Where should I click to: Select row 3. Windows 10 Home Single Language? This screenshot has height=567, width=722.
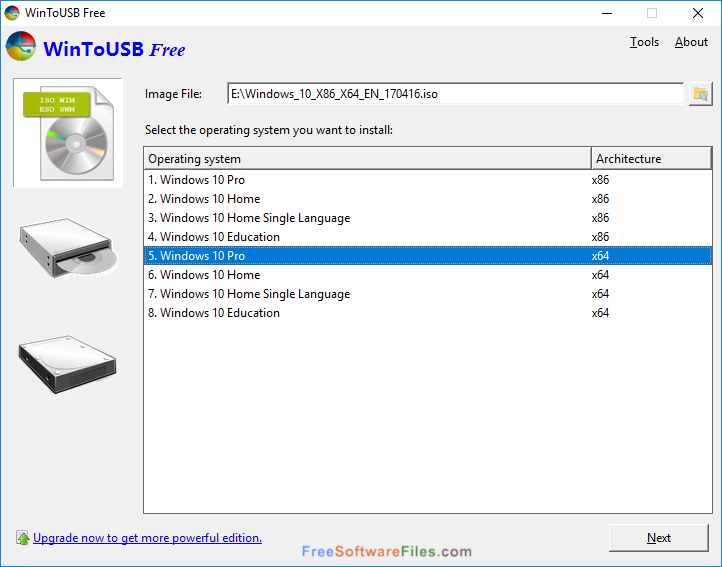(428, 218)
